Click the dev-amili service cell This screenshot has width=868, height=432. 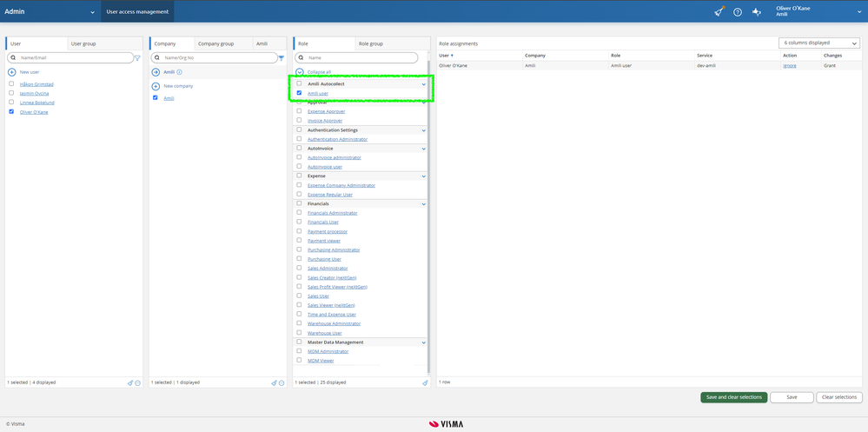[x=738, y=65]
